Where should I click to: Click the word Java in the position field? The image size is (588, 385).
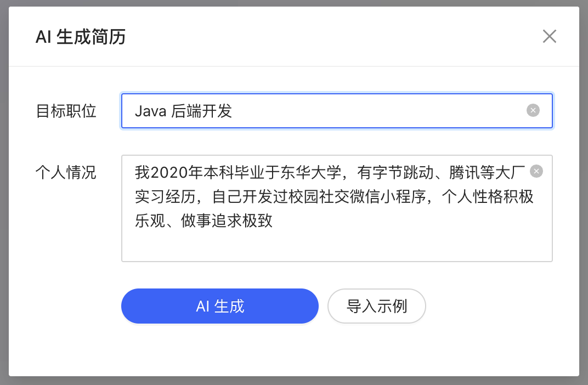tap(150, 111)
